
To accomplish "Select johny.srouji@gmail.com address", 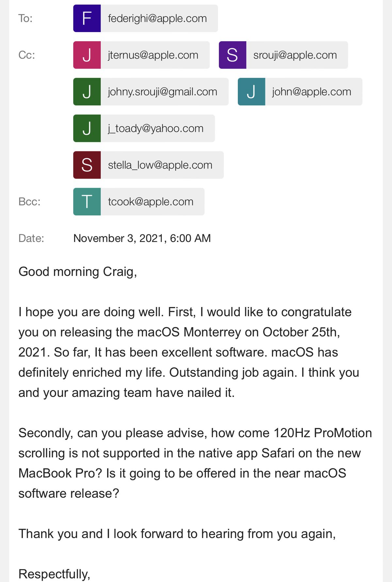I will pyautogui.click(x=163, y=92).
